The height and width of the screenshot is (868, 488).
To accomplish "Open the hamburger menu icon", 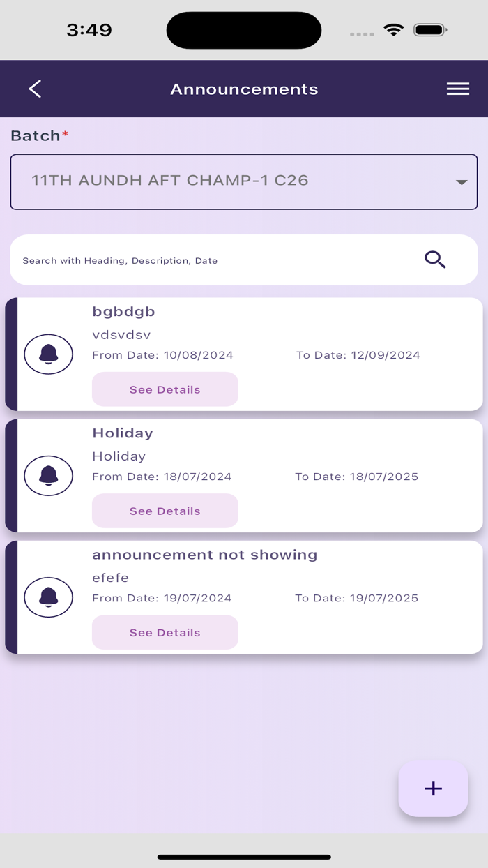I will click(x=457, y=89).
